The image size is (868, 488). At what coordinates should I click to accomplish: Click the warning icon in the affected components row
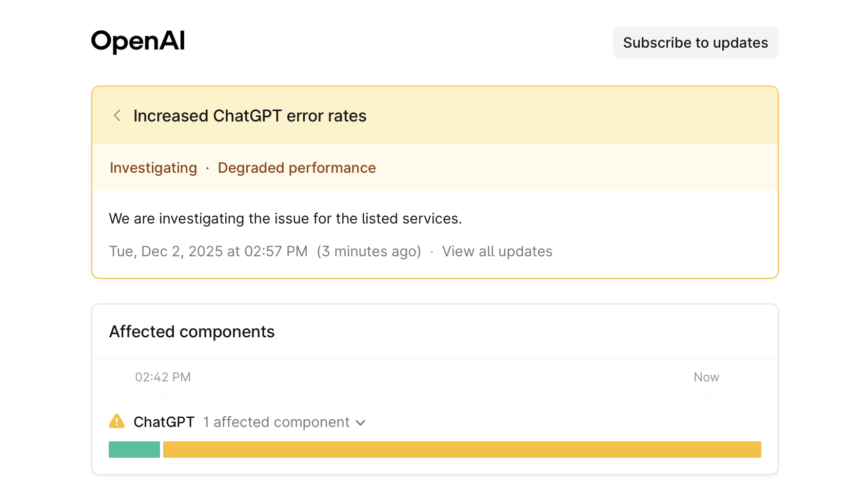(116, 421)
